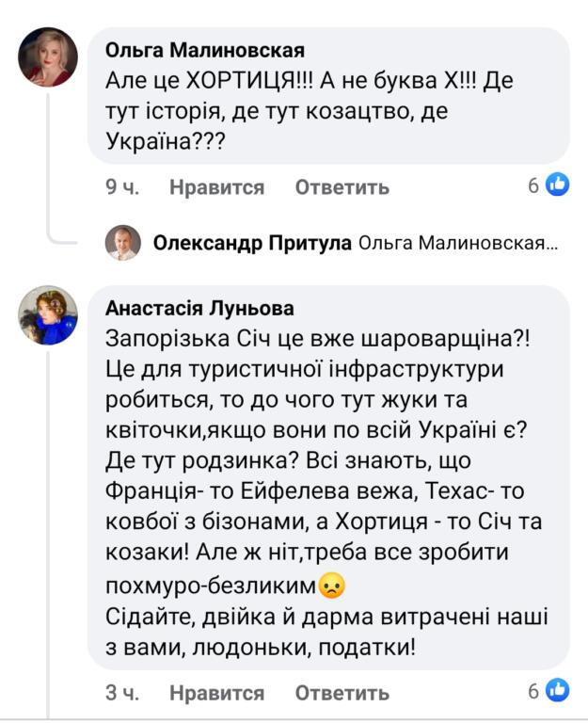Viewport: 588px width, 723px height.
Task: Click the like reaction icon on Анастасія's comment
Action: point(559,691)
